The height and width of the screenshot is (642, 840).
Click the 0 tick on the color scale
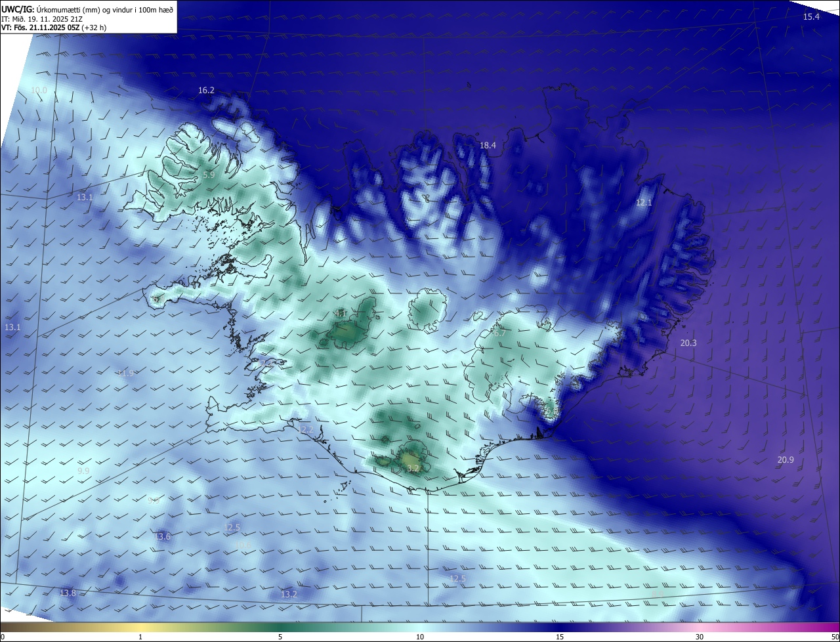3,637
